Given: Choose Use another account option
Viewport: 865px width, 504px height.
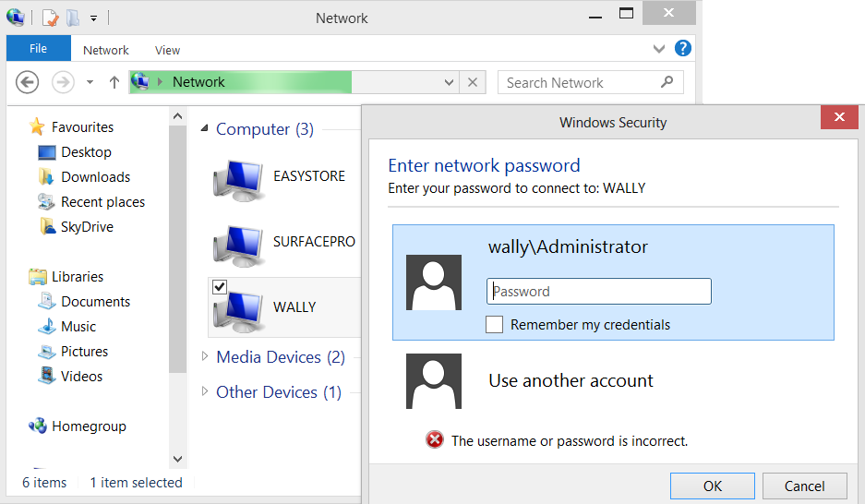Looking at the screenshot, I should coord(571,380).
